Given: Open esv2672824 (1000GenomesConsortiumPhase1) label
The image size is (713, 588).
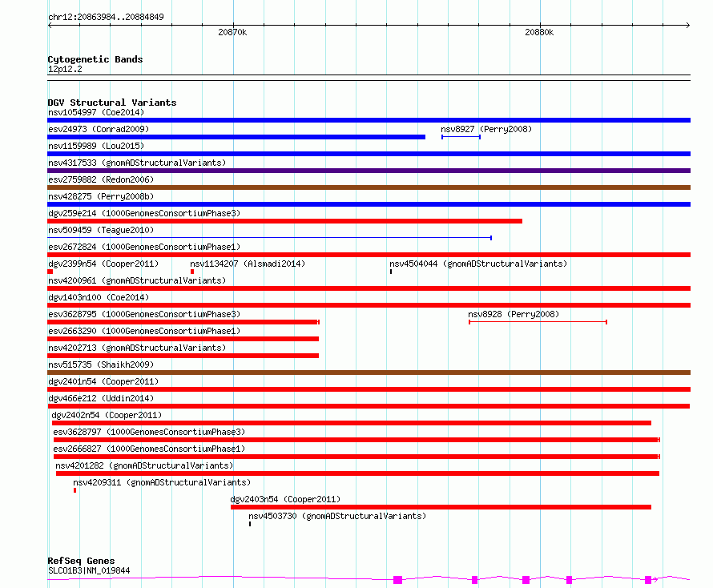Looking at the screenshot, I should click(x=144, y=247).
